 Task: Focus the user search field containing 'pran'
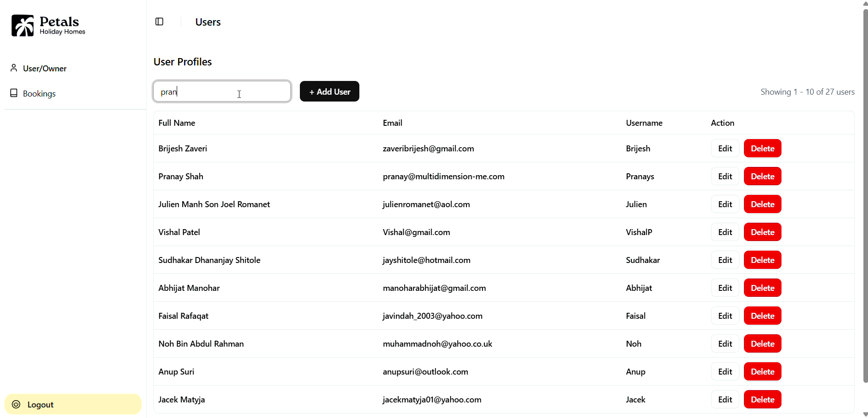tap(222, 91)
